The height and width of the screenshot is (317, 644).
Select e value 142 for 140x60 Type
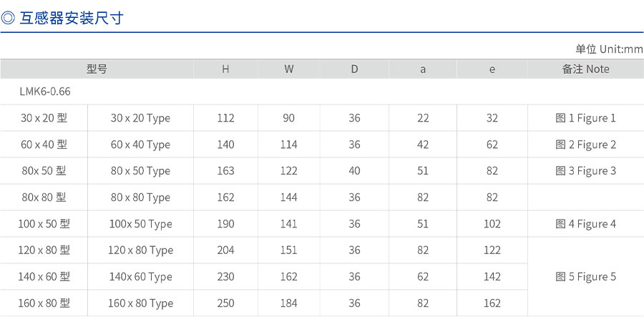492,277
